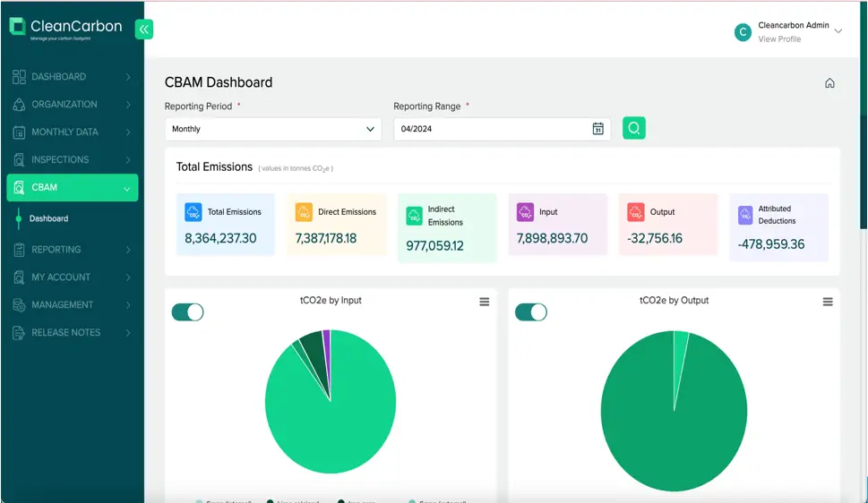Click the home icon near dashboard title

[829, 83]
